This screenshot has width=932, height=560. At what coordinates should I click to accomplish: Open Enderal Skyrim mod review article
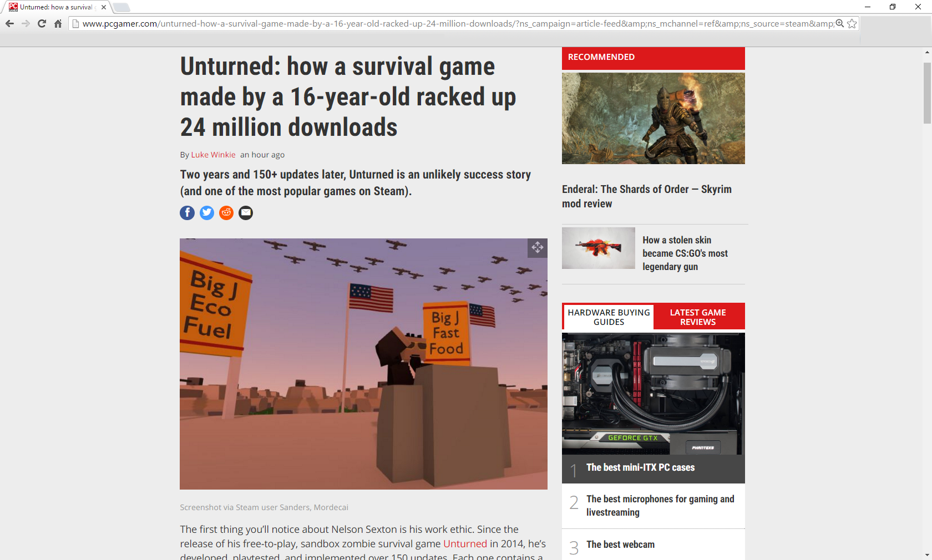pos(646,196)
